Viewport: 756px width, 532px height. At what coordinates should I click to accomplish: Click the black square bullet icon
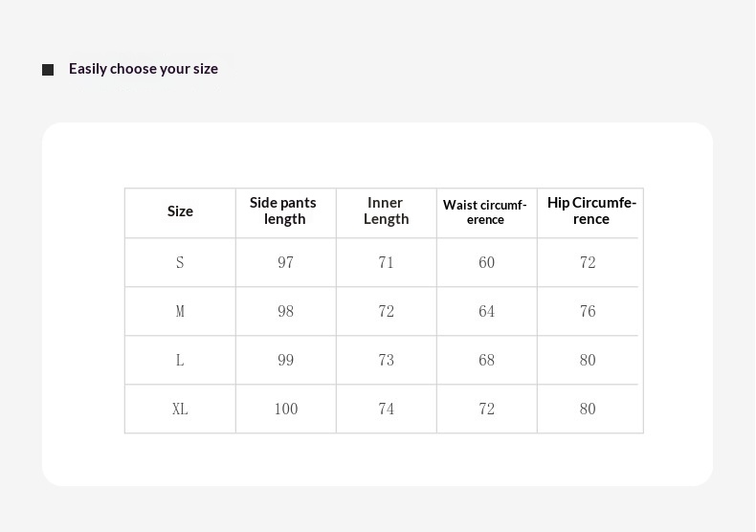tap(48, 70)
